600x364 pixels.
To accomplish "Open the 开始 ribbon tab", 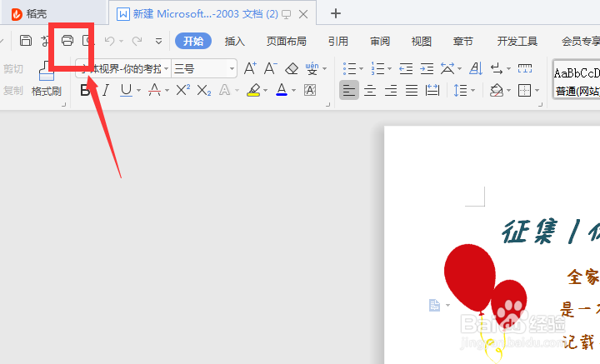I will pos(193,41).
